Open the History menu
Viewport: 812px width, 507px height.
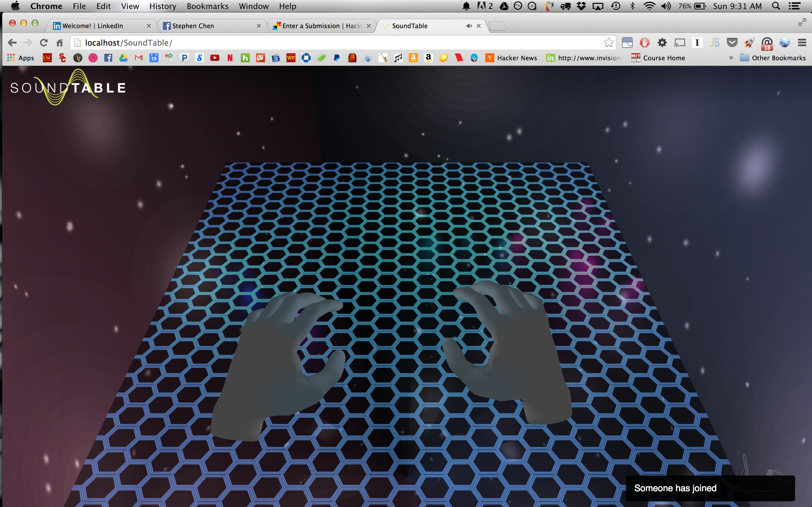coord(163,6)
